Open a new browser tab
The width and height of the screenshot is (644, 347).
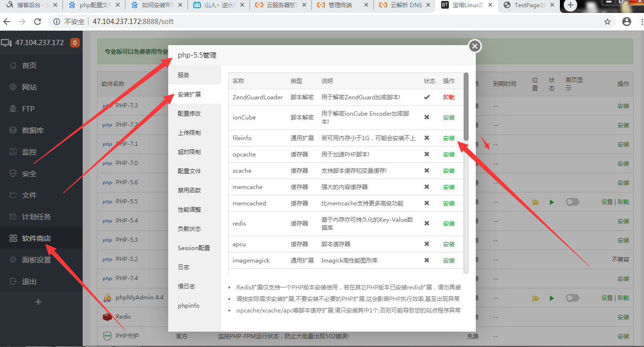coord(570,5)
